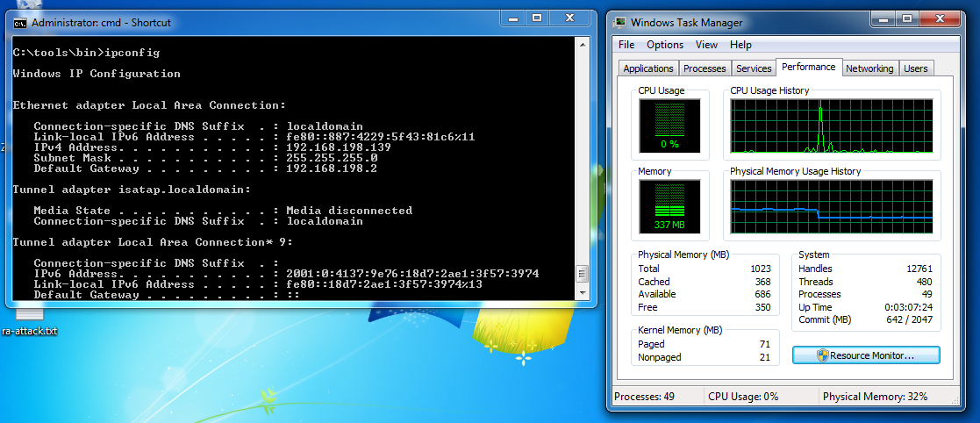Switch to the Applications tab
The height and width of the screenshot is (423, 980).
point(648,68)
